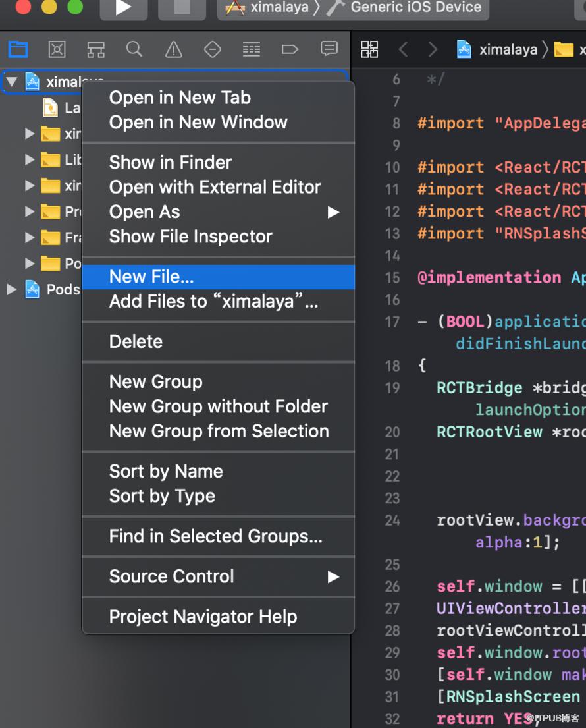586x728 pixels.
Task: Click the related items grid icon
Action: click(x=370, y=49)
